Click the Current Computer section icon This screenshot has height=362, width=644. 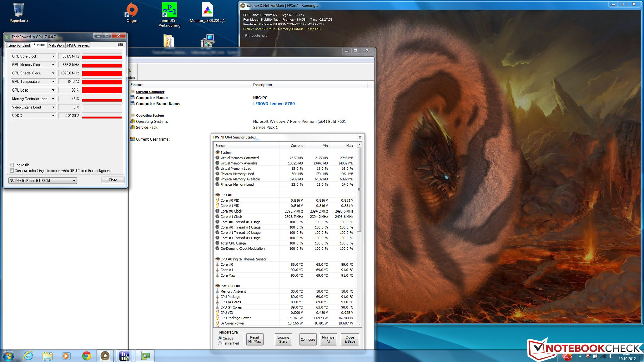click(x=133, y=91)
